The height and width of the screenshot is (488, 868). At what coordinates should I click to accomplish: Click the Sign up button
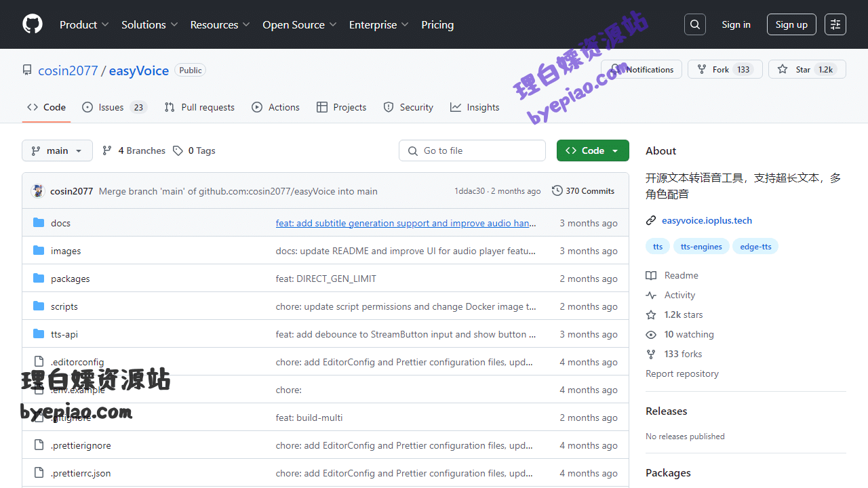(791, 24)
